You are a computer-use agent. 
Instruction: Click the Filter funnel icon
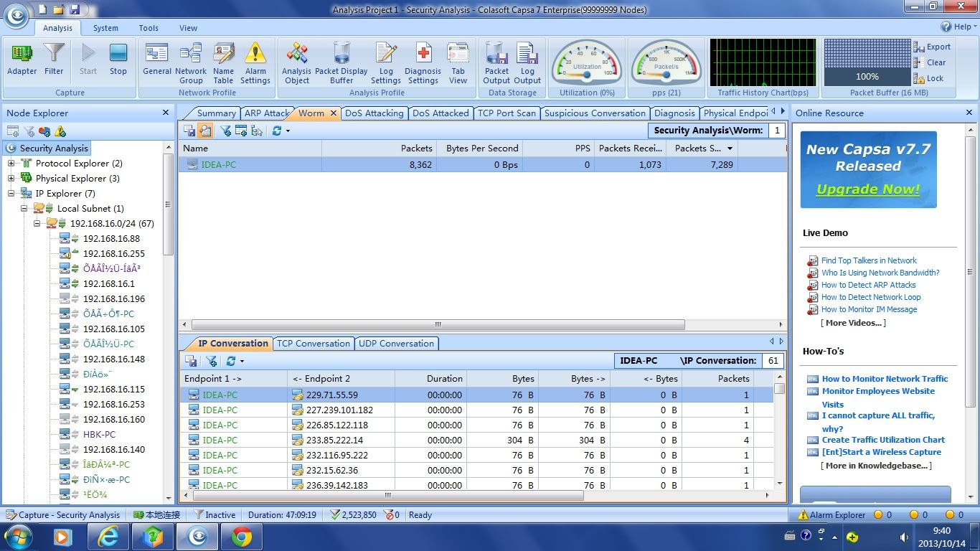point(54,59)
